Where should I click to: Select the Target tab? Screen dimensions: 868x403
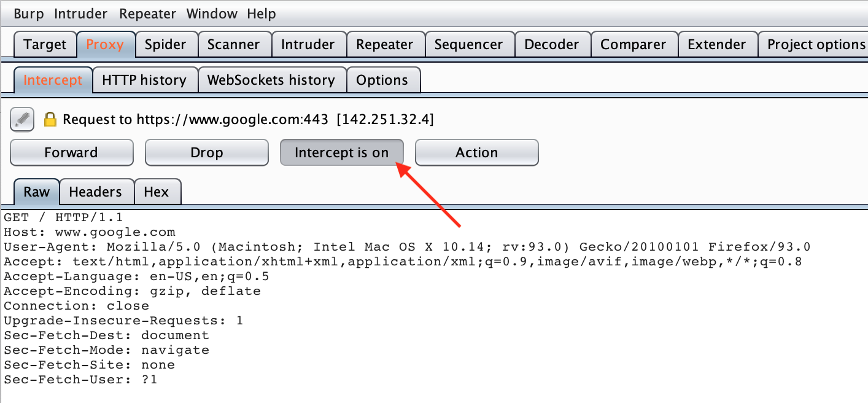click(45, 44)
